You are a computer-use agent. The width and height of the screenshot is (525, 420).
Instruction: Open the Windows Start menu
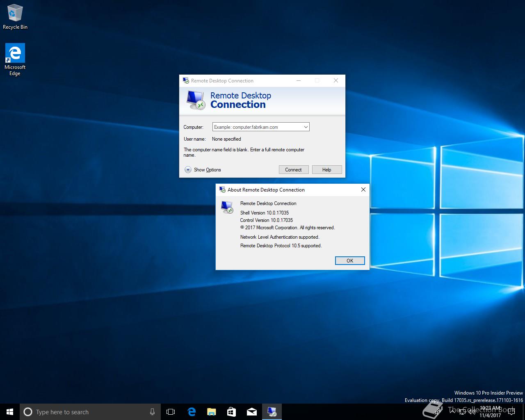tap(10, 412)
